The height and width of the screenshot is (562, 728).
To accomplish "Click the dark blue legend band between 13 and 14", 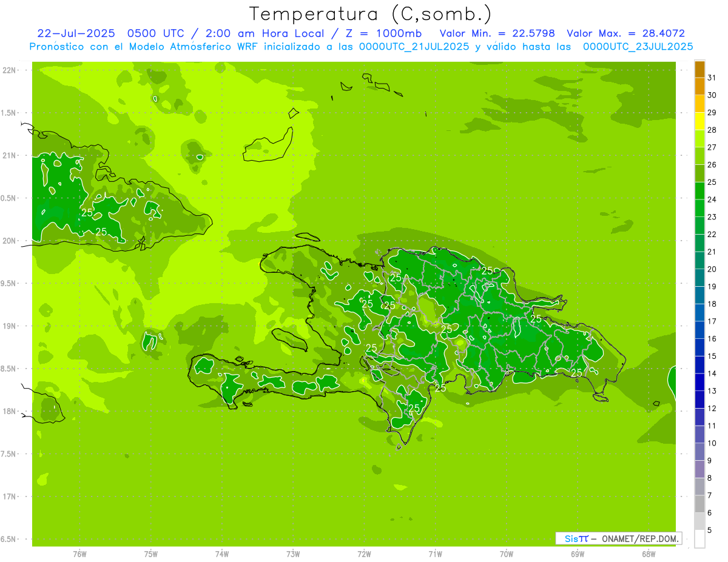I will [x=699, y=382].
